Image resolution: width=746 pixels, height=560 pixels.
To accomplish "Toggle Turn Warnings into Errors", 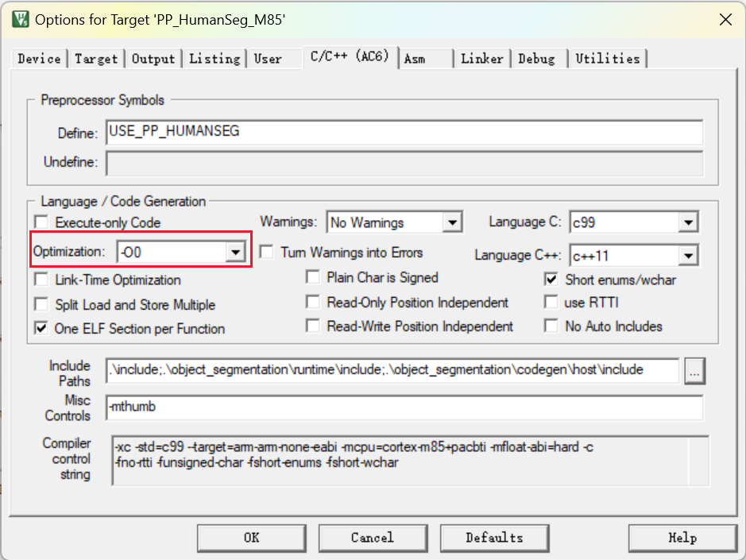I will (266, 252).
